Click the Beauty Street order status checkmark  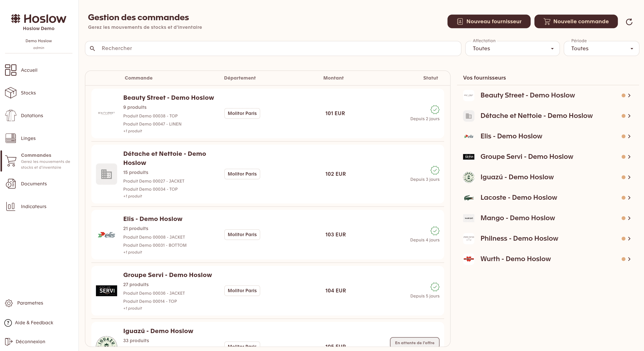coord(435,110)
